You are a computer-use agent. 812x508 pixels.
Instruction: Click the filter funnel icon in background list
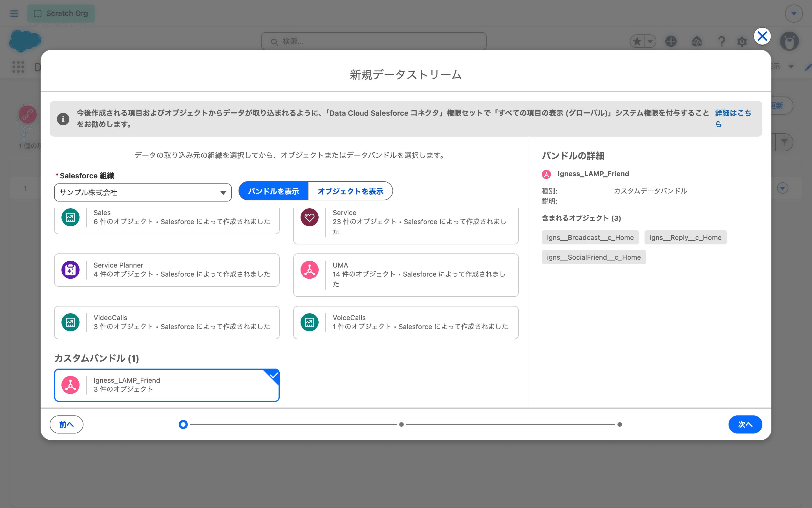[784, 142]
